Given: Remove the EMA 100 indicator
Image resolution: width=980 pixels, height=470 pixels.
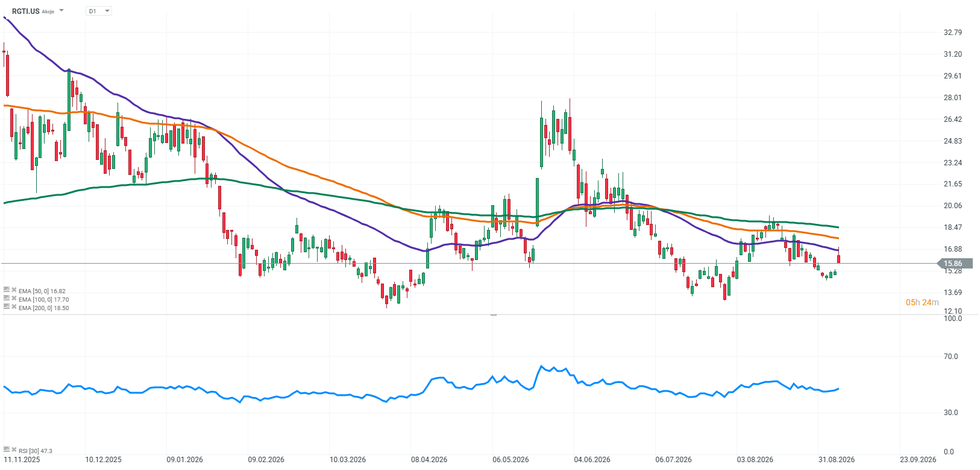Looking at the screenshot, I should 14,299.
